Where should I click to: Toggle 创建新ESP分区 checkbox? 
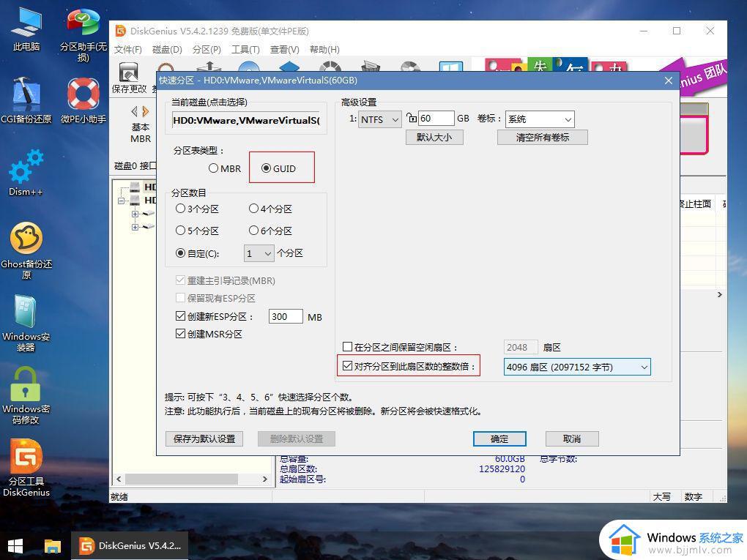coord(181,316)
